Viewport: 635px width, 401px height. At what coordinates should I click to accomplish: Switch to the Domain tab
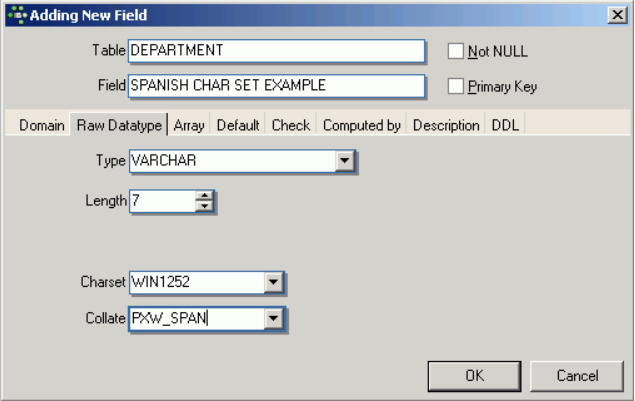pyautogui.click(x=42, y=125)
